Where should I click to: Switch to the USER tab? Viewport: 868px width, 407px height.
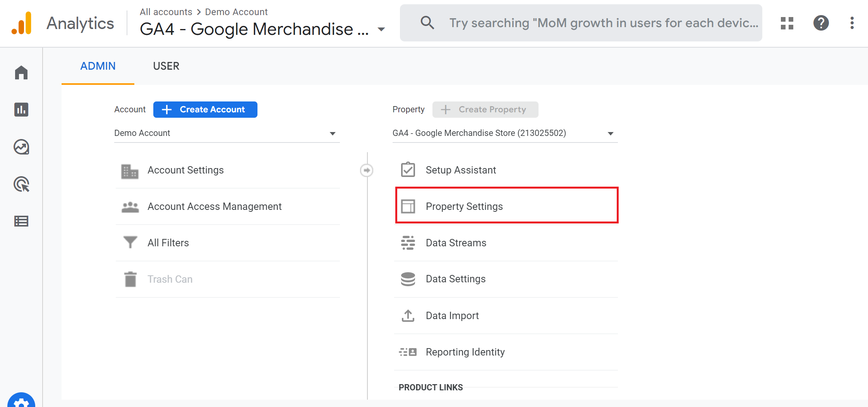(x=166, y=66)
